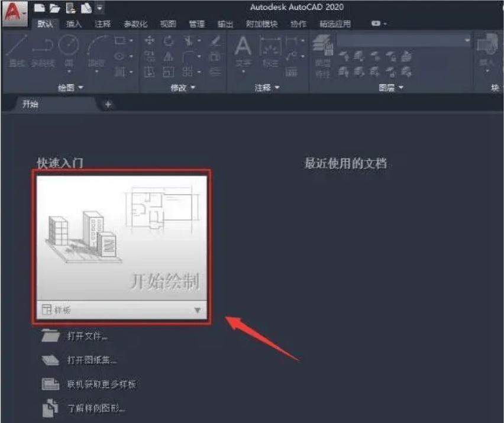
Task: Open the Circle tool options dropdown arrow
Action: [69, 72]
